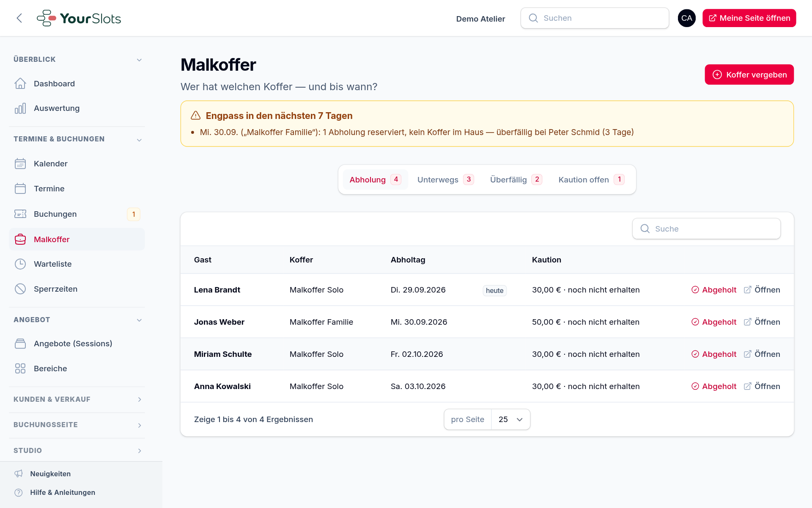Click the Gast column header
The height and width of the screenshot is (508, 812).
203,260
